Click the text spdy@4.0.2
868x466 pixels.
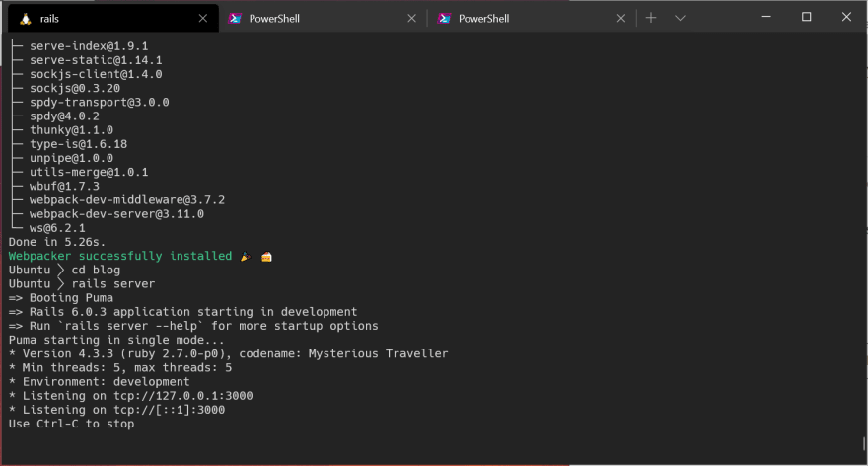point(64,116)
